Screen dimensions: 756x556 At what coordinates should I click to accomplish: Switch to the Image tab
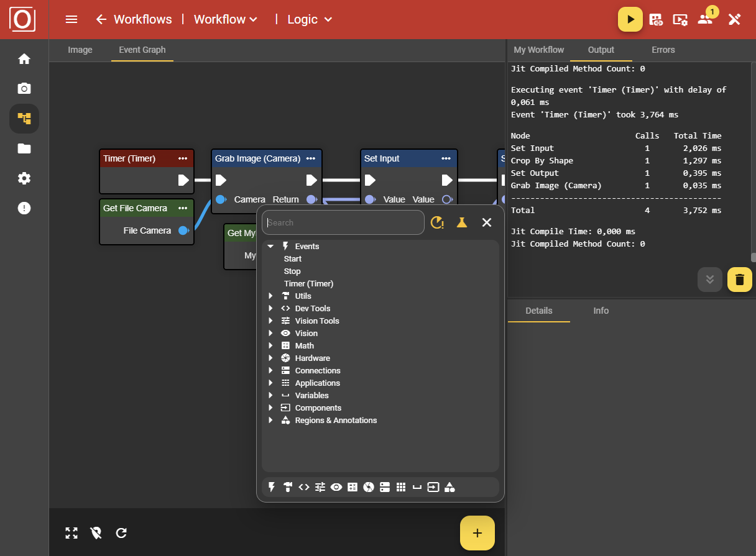coord(80,50)
